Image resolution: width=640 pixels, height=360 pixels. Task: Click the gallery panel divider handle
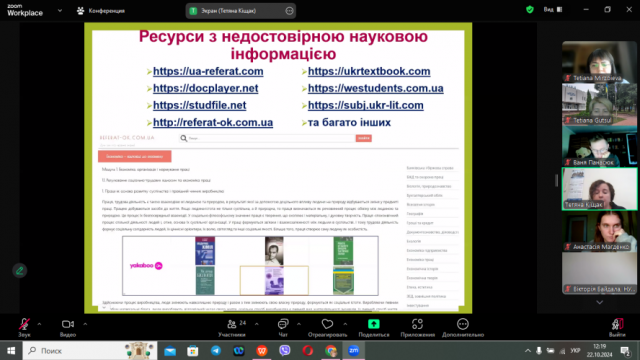click(x=556, y=180)
